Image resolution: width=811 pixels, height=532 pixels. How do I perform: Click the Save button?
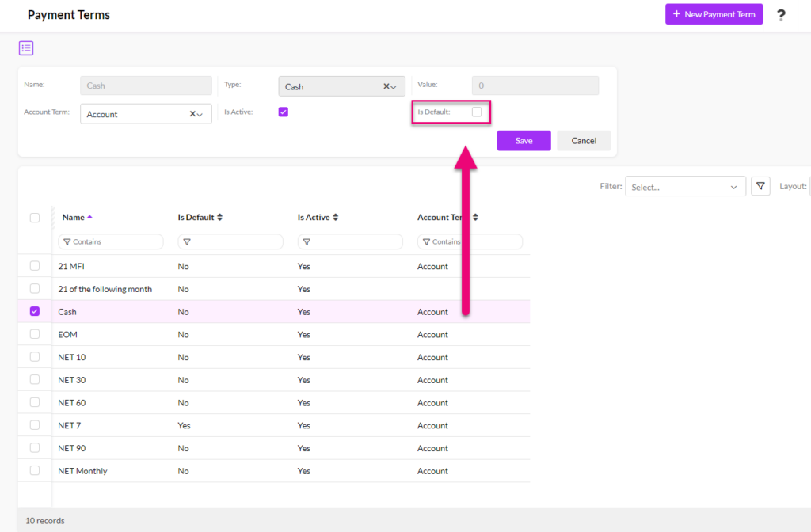click(524, 140)
